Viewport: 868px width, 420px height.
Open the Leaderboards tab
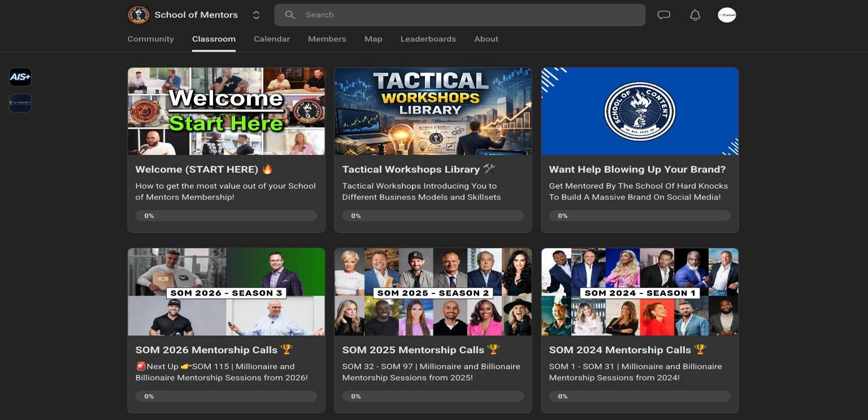(x=428, y=39)
